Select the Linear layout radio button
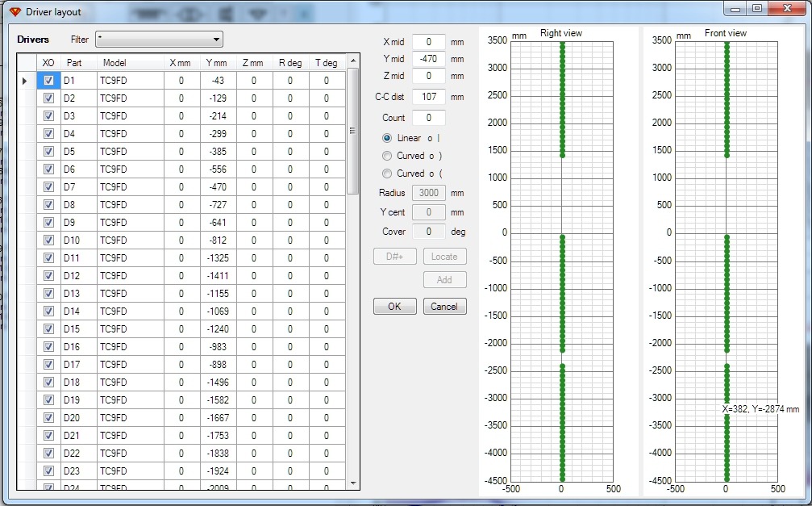 [x=387, y=138]
